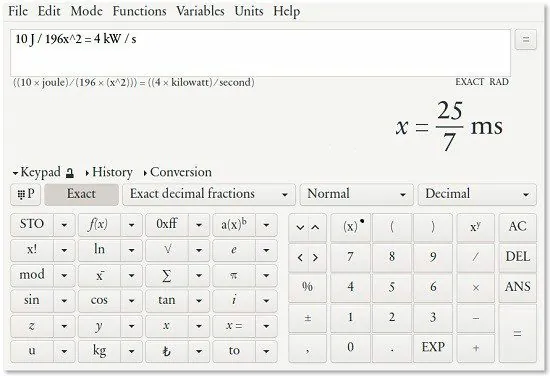Image resolution: width=550 pixels, height=376 pixels.
Task: Click the y variable button
Action: tap(99, 326)
